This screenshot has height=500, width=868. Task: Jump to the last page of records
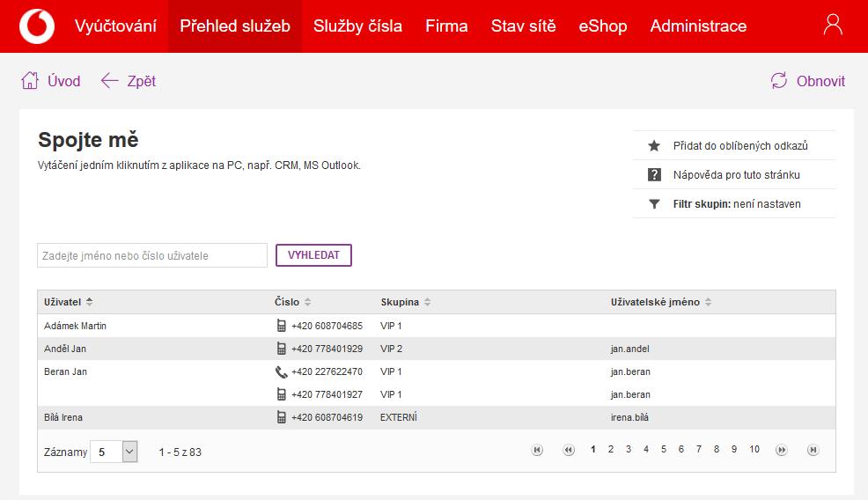click(813, 450)
